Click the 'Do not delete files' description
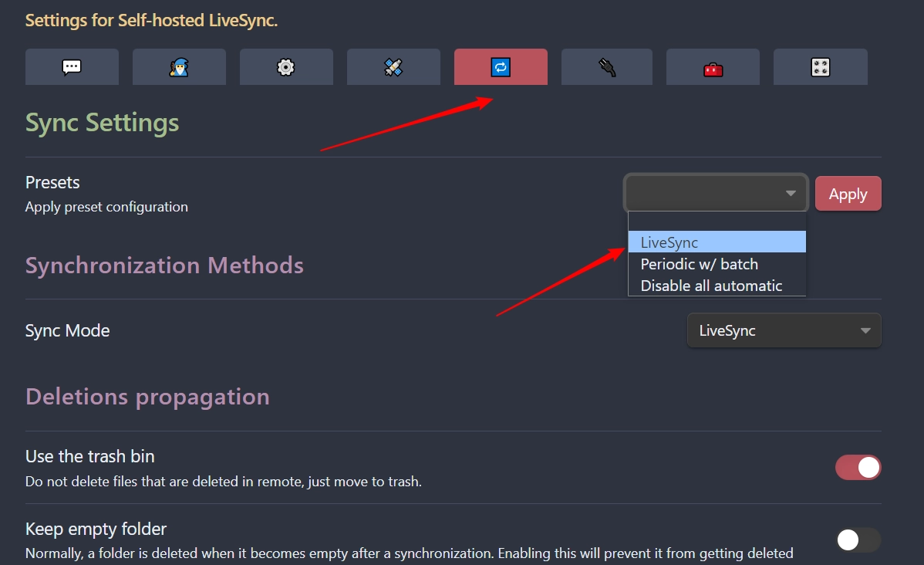This screenshot has height=565, width=924. [224, 481]
